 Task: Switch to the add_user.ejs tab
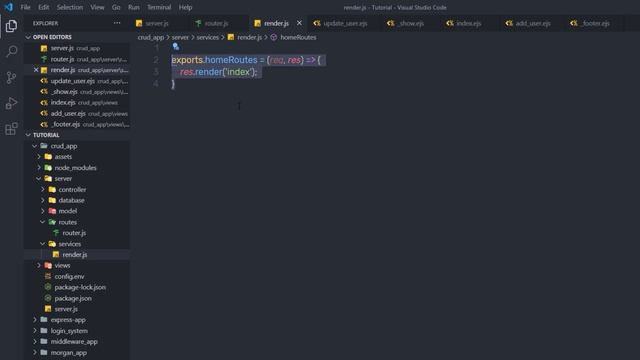(x=533, y=23)
